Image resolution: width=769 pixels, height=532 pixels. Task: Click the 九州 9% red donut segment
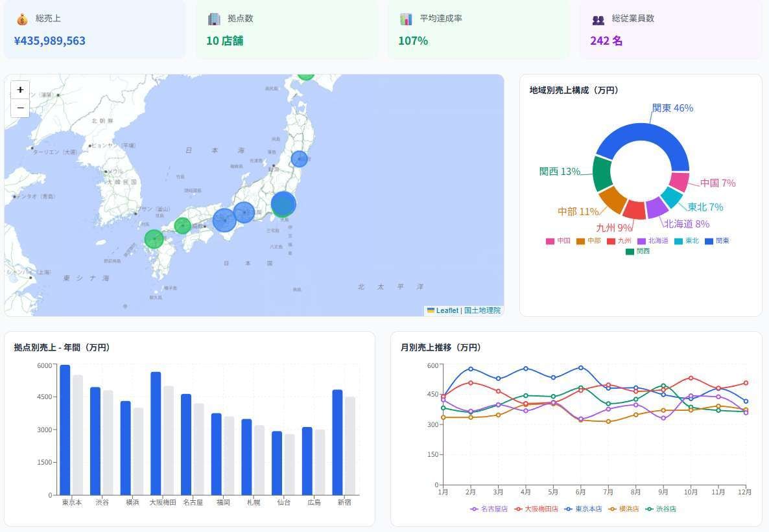[x=635, y=210]
